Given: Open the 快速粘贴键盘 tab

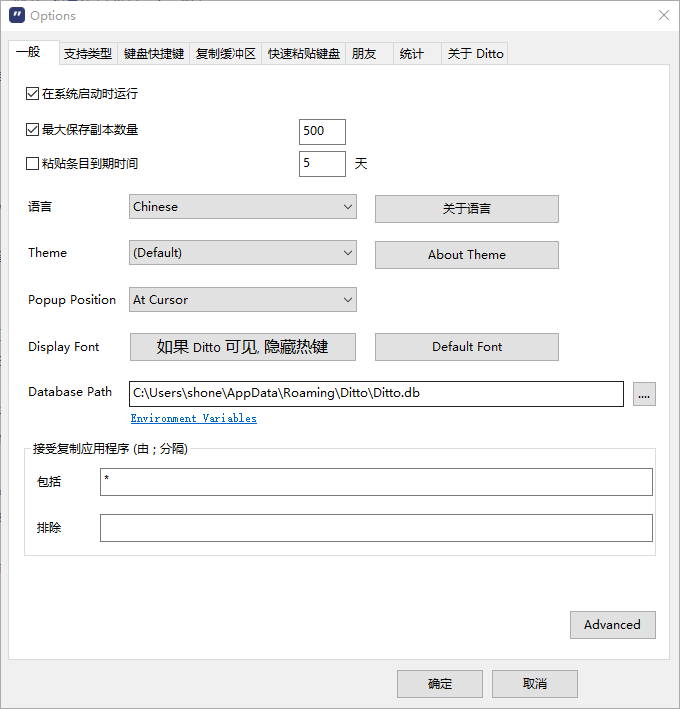Looking at the screenshot, I should tap(304, 54).
